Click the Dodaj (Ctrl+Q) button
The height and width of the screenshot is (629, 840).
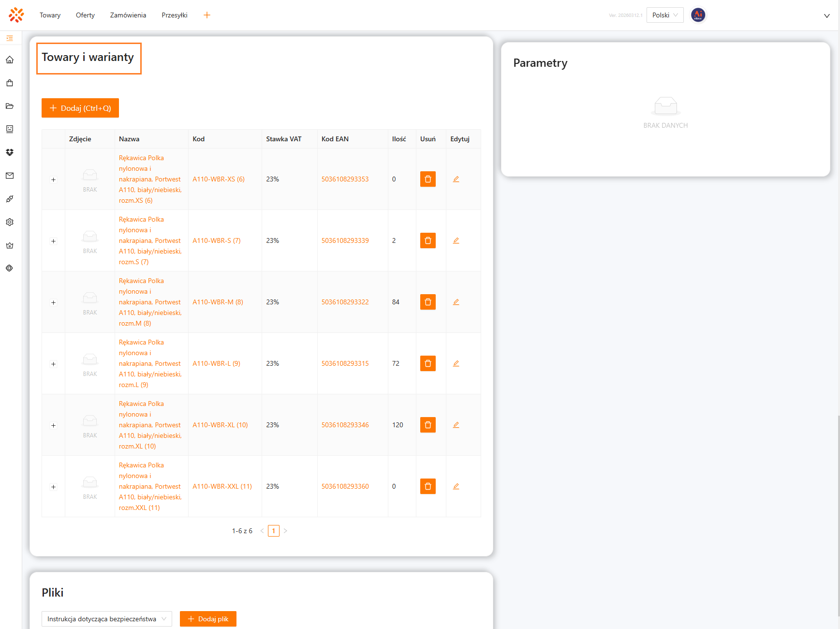click(80, 108)
